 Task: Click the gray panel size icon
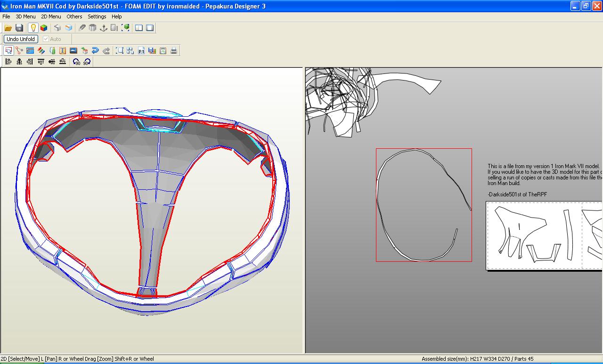click(x=114, y=28)
